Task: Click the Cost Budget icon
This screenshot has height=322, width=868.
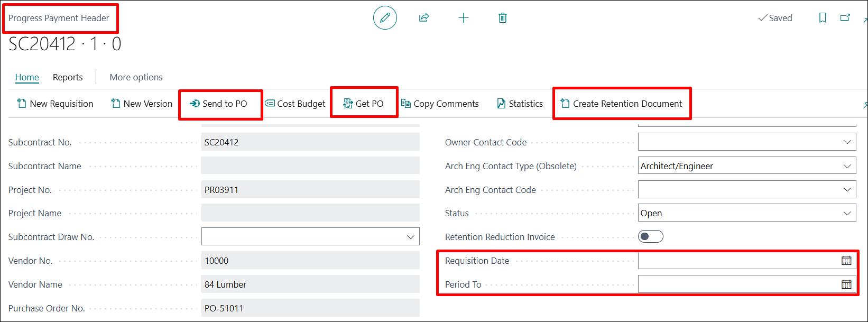Action: [270, 104]
